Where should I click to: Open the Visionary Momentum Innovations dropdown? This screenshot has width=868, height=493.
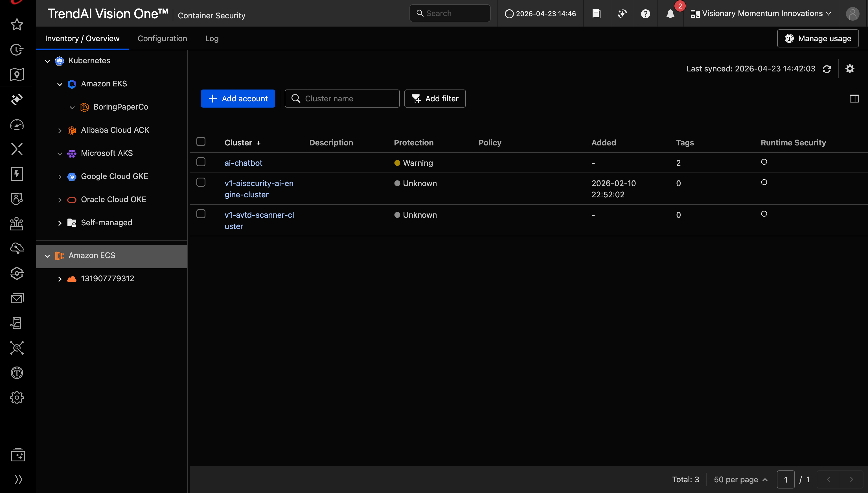coord(761,14)
